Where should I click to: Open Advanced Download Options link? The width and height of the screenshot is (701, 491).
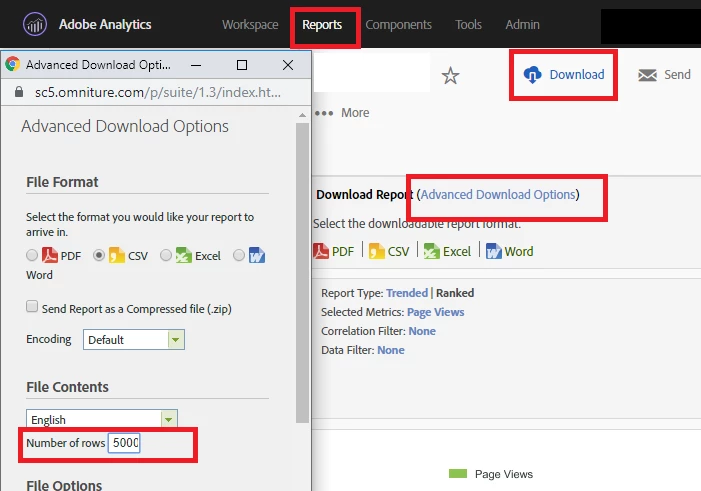click(498, 195)
